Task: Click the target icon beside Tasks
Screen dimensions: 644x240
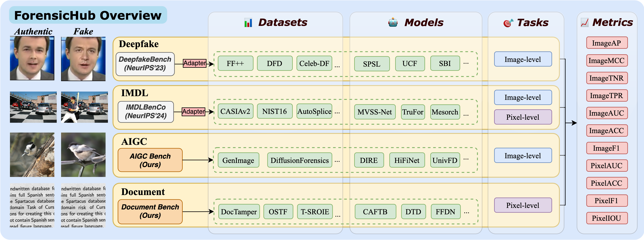Action: point(508,23)
